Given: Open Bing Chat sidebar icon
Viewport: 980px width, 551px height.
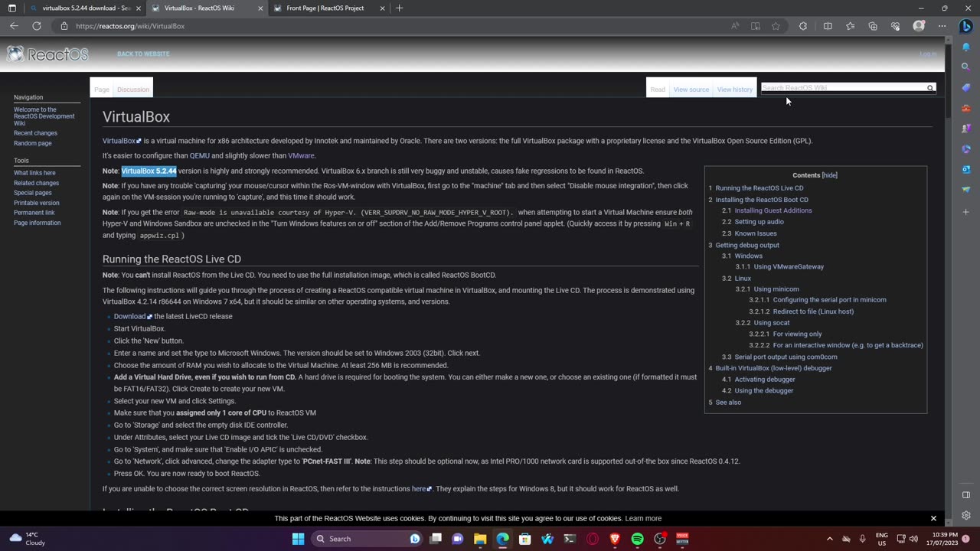Looking at the screenshot, I should (x=965, y=26).
